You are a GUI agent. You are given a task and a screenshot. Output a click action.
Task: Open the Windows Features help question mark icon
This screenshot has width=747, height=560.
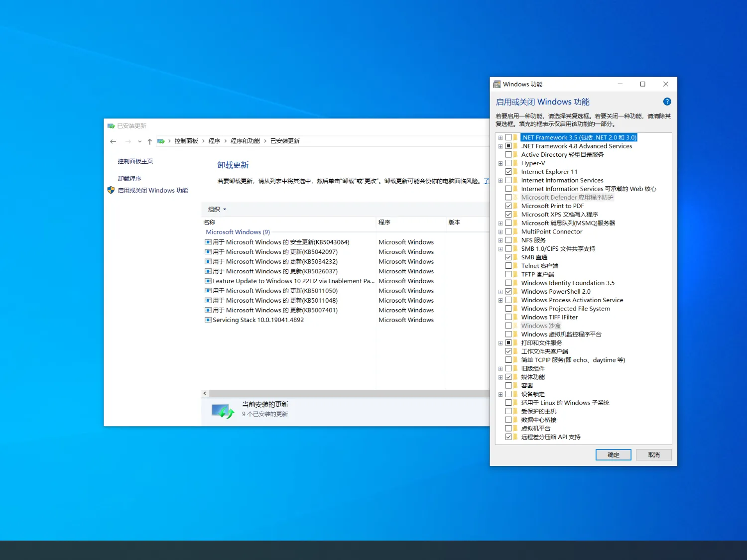[667, 101]
